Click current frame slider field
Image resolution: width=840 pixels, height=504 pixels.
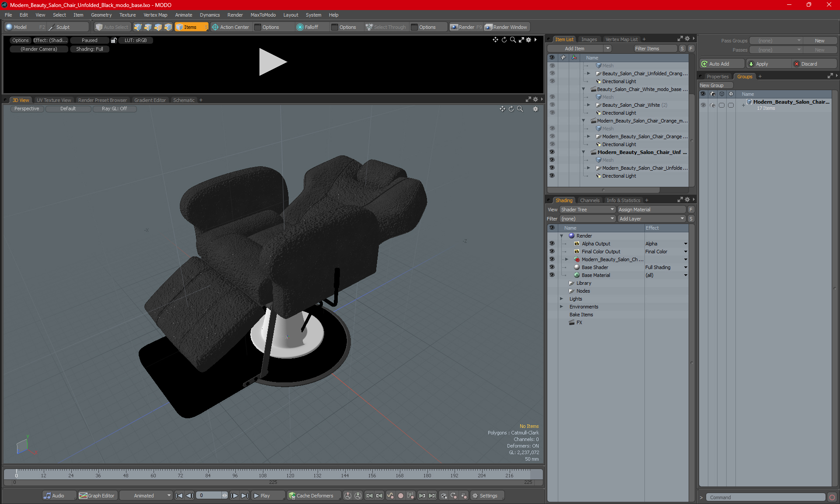pos(212,496)
